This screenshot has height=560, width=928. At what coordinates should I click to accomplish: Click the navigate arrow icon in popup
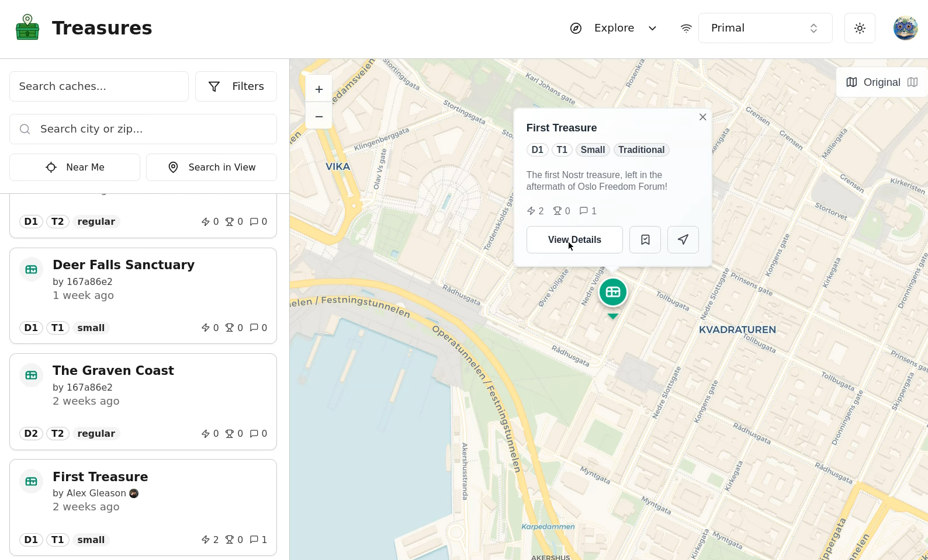(x=683, y=240)
